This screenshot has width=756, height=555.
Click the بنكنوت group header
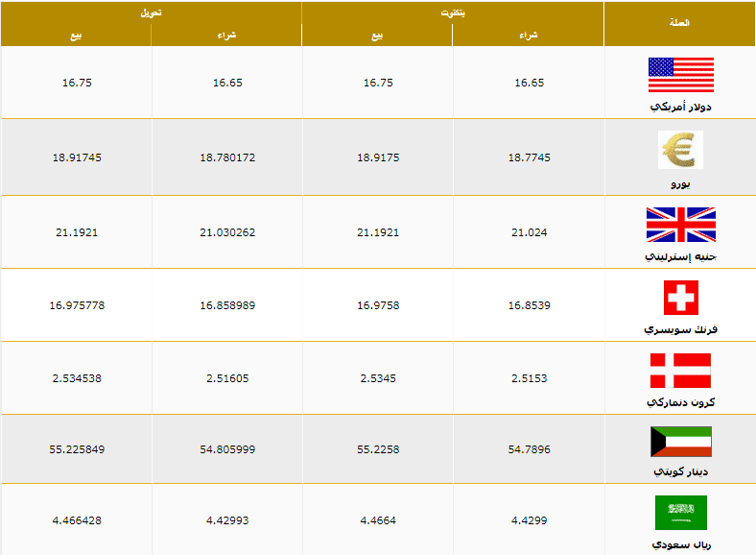pos(453,13)
